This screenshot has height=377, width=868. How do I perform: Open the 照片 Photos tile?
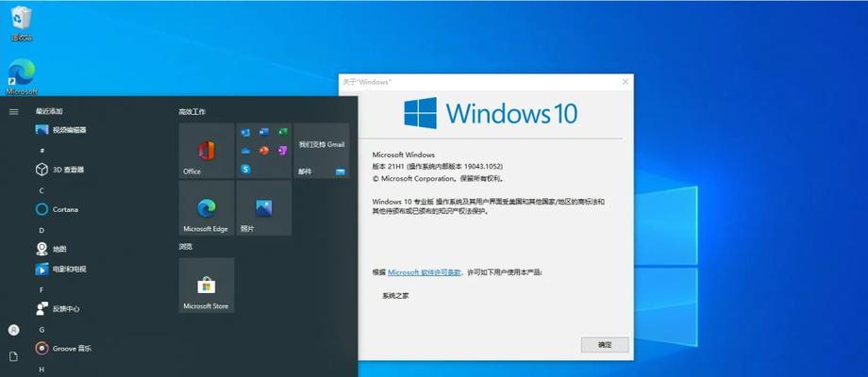264,208
